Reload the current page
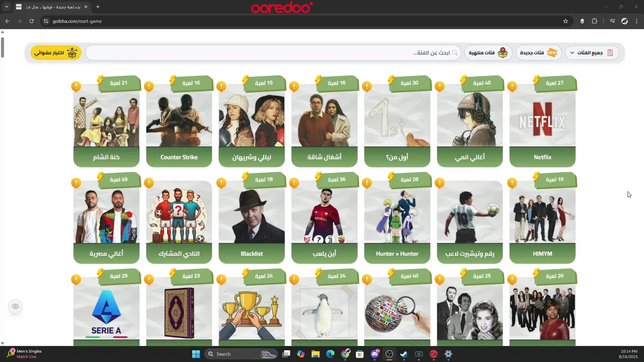Screen dimensions: 644x362 31,21
